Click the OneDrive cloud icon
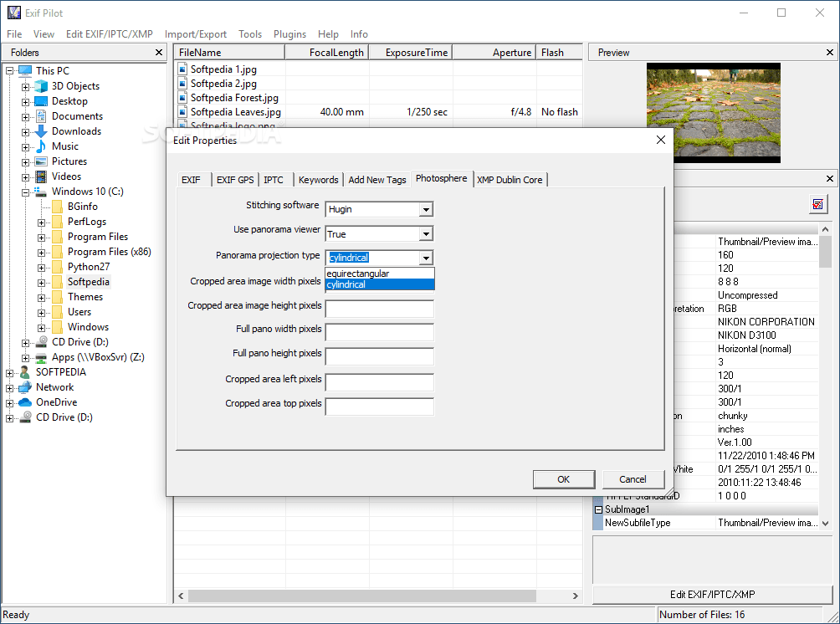 click(25, 402)
